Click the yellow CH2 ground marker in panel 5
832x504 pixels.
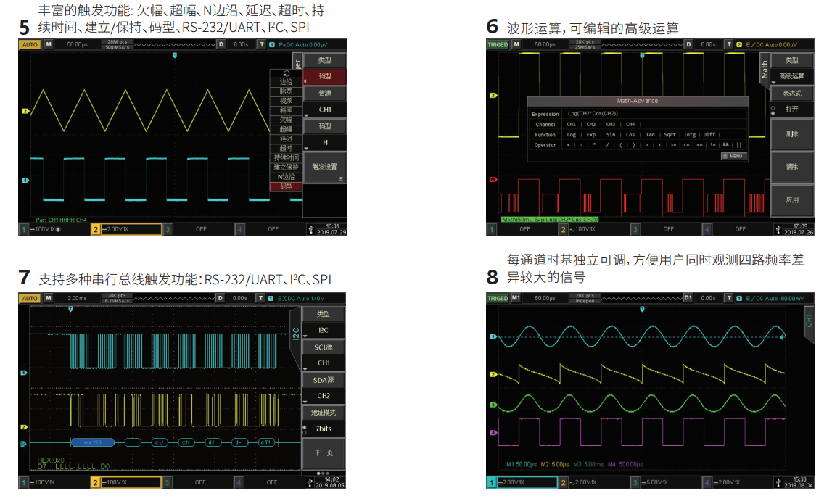point(25,112)
